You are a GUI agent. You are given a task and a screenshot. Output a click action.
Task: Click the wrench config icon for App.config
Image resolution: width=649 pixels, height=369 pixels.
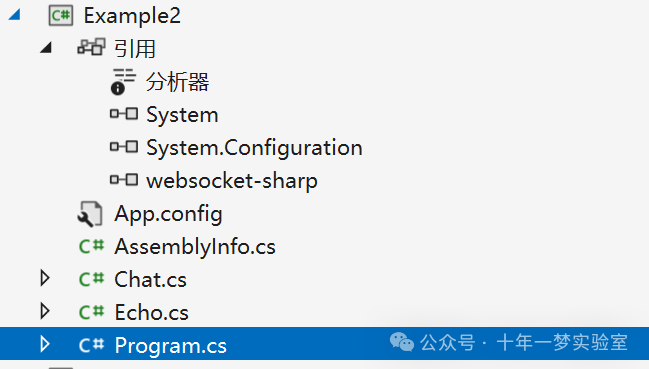pyautogui.click(x=90, y=214)
